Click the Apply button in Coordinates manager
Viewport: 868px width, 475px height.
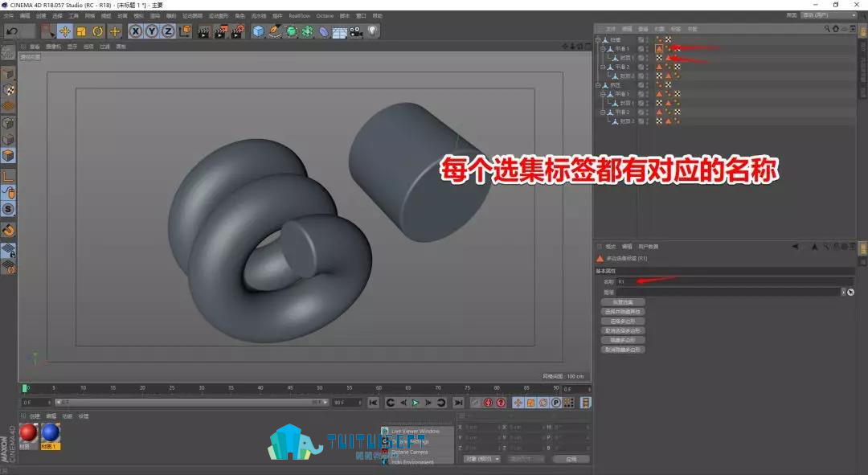coord(571,459)
